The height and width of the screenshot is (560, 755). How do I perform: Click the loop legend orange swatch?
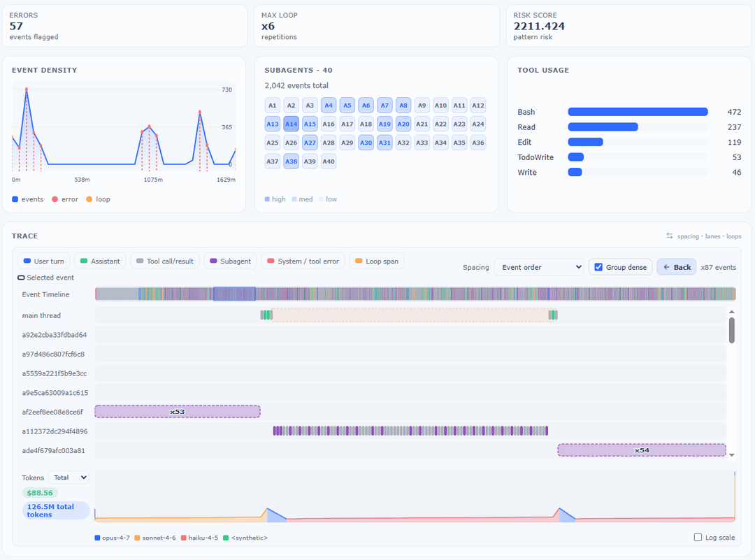(89, 199)
